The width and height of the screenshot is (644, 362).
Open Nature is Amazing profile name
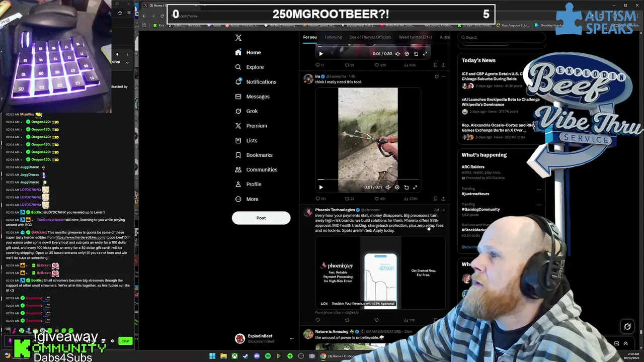332,331
